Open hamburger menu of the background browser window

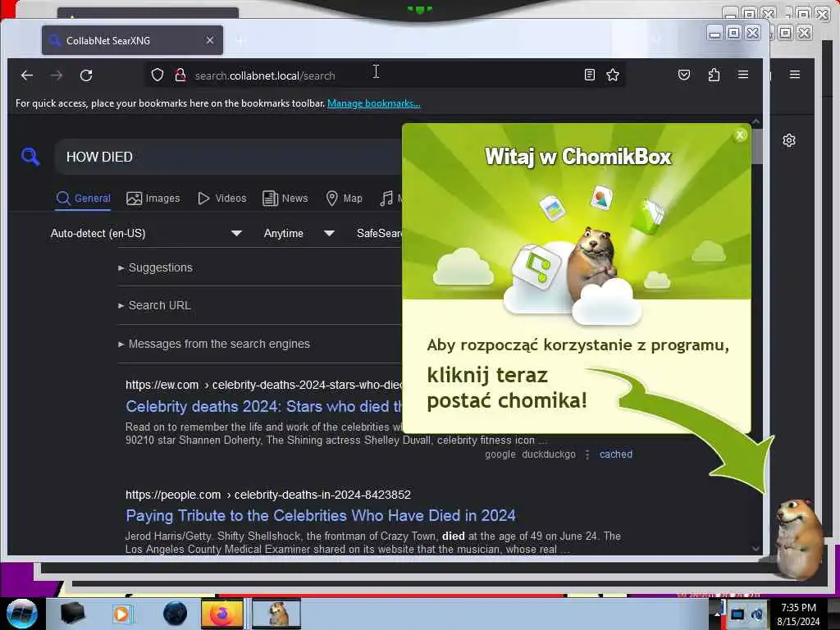coord(795,75)
